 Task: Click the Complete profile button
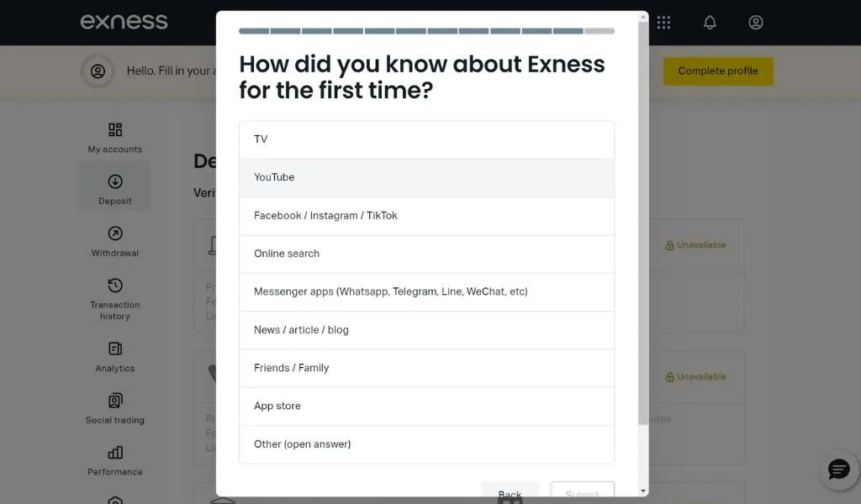(x=717, y=71)
